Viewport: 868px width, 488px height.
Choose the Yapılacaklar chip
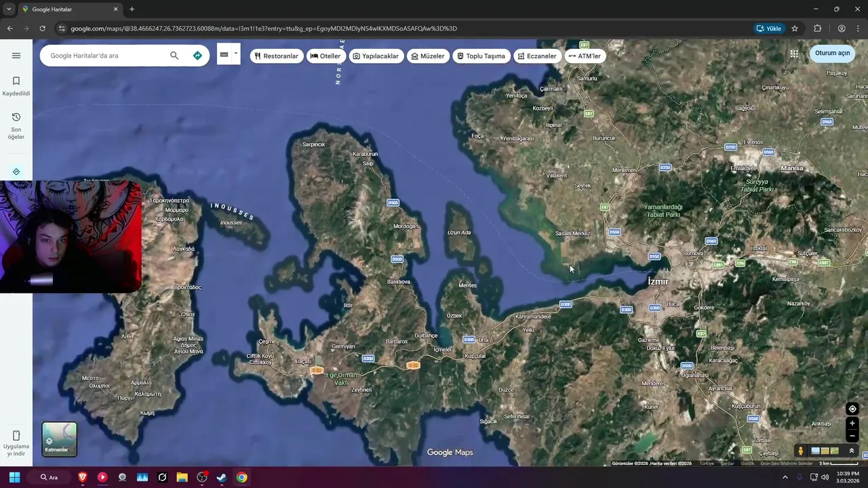click(376, 56)
